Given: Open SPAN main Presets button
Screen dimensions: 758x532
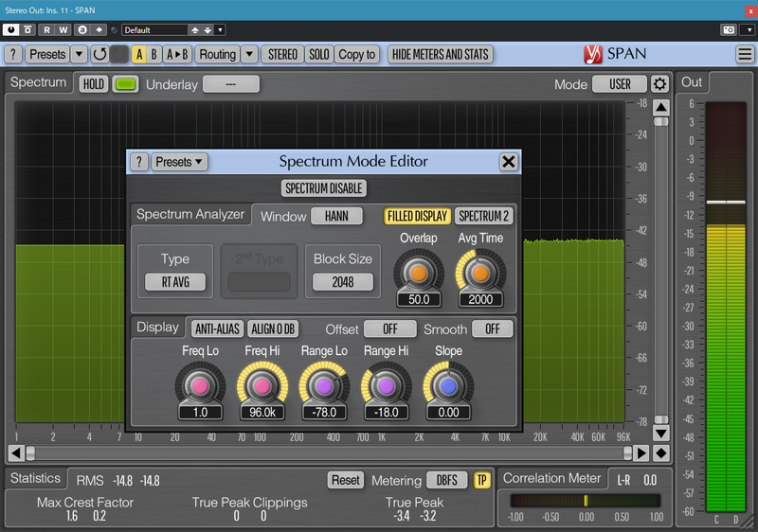Looking at the screenshot, I should (47, 55).
